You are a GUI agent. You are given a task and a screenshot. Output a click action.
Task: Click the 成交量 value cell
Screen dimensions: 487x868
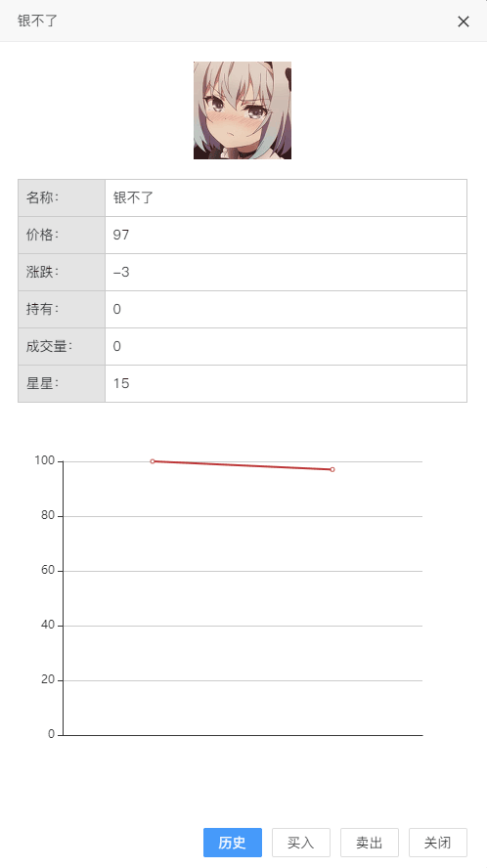pos(286,346)
